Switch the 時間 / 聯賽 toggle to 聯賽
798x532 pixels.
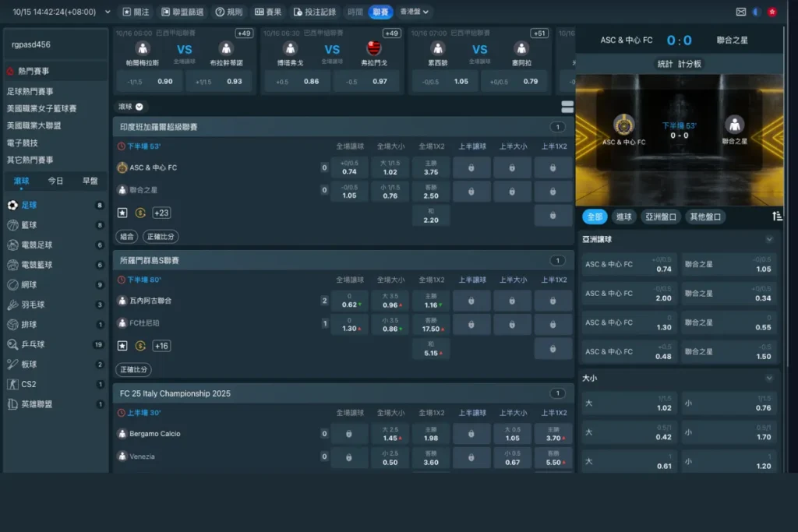tap(380, 12)
